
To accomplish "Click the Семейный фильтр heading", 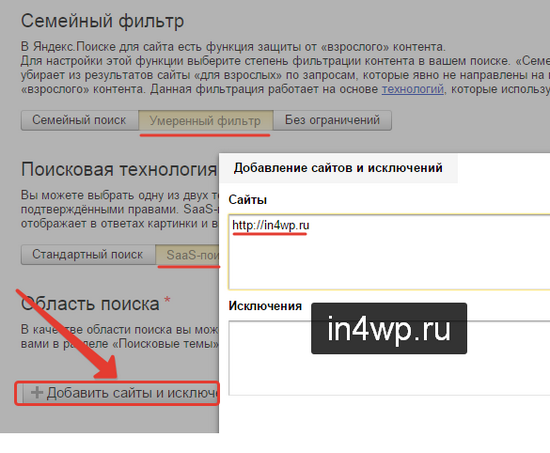I will [102, 21].
